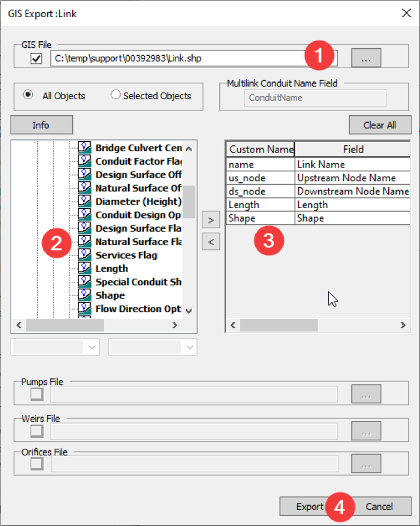Select Shape in the field tree

[x=110, y=295]
